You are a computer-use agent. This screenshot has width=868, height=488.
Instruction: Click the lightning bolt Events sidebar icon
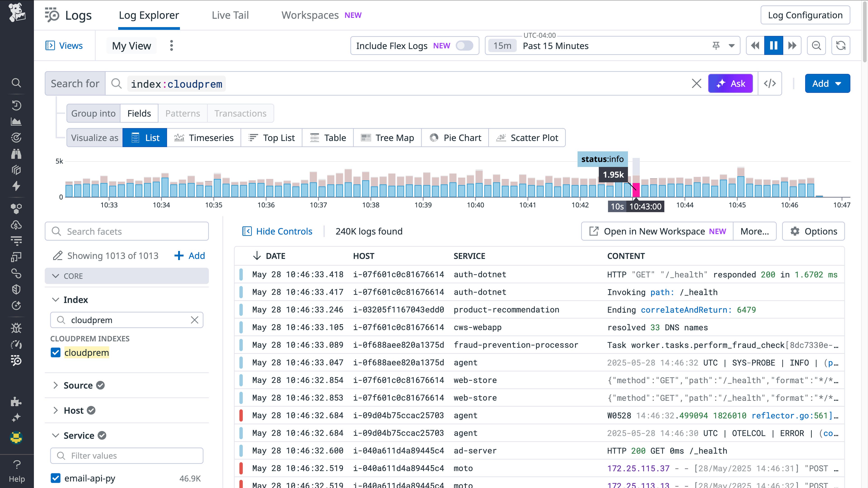tap(16, 186)
